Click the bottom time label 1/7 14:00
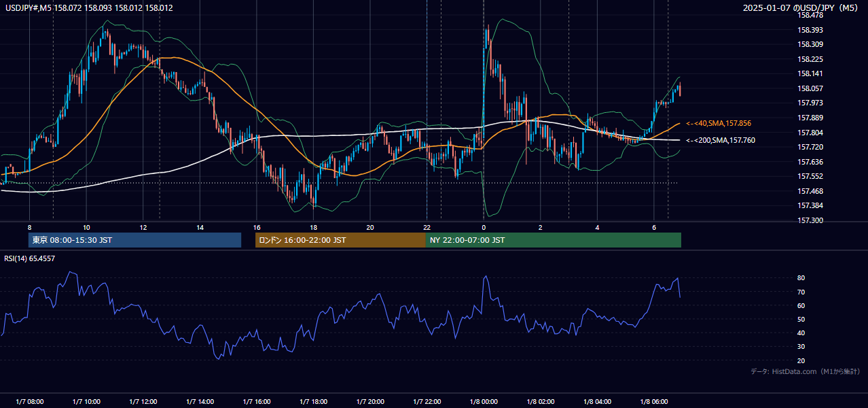The height and width of the screenshot is (408, 868). (200, 402)
